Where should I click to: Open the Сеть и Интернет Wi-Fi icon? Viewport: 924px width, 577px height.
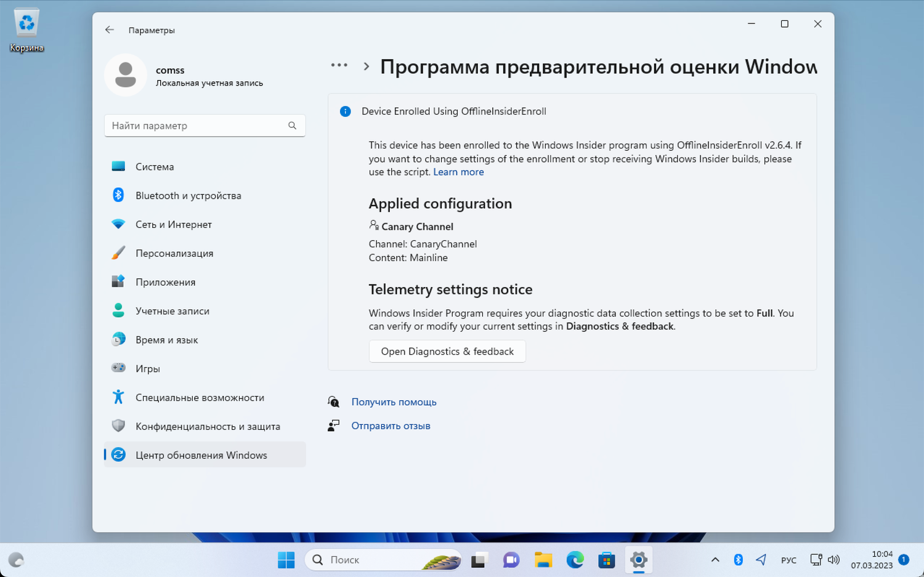pyautogui.click(x=118, y=224)
